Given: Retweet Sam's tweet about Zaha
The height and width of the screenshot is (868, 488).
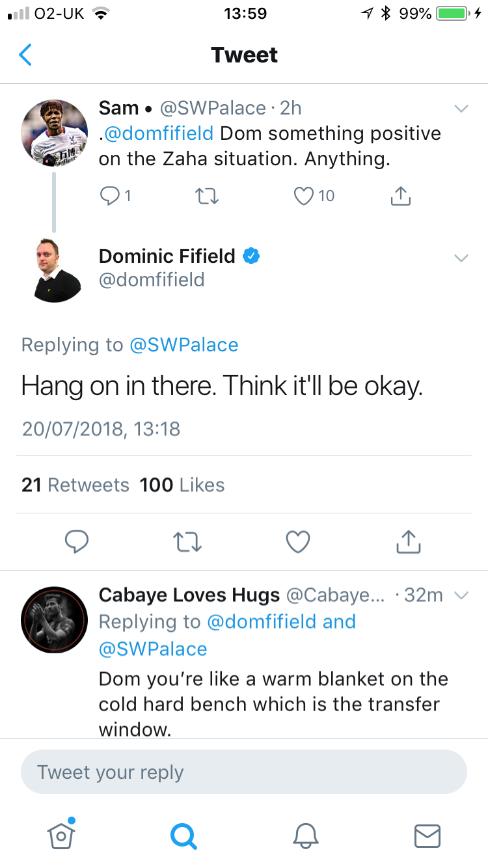Looking at the screenshot, I should 206,196.
